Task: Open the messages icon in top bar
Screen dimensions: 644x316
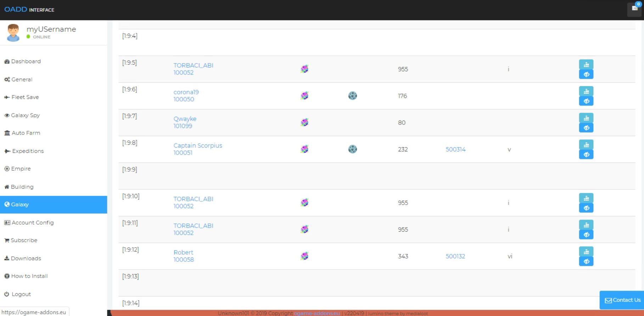Action: 634,9
